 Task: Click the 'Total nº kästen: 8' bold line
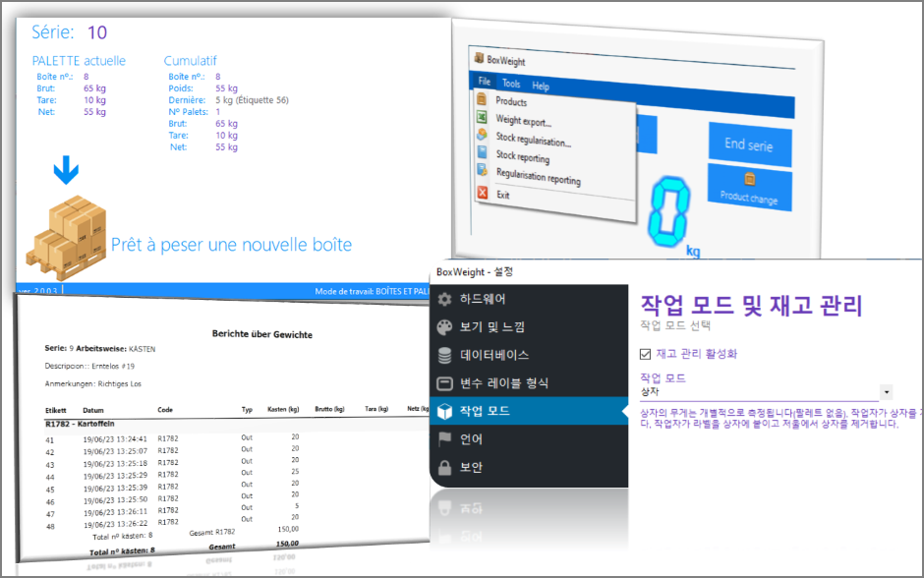point(122,551)
